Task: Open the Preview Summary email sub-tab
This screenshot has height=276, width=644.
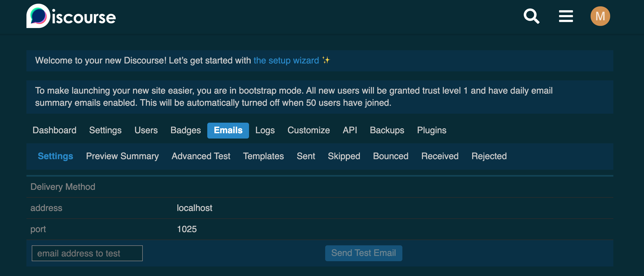Action: click(x=122, y=156)
